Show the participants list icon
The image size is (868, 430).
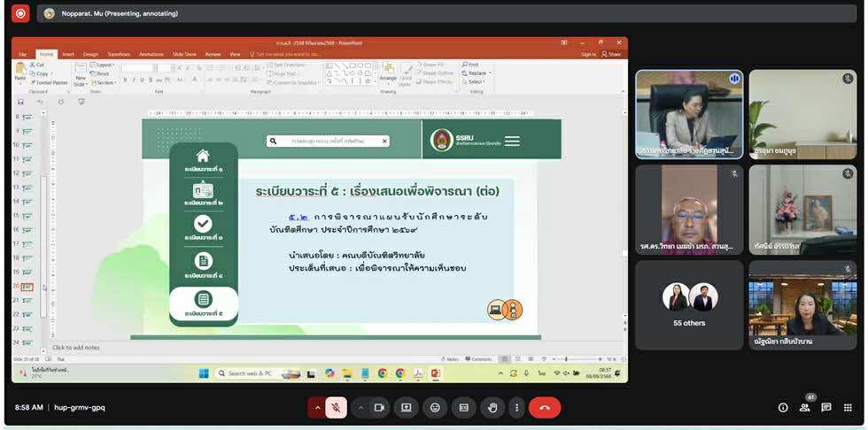(x=804, y=408)
